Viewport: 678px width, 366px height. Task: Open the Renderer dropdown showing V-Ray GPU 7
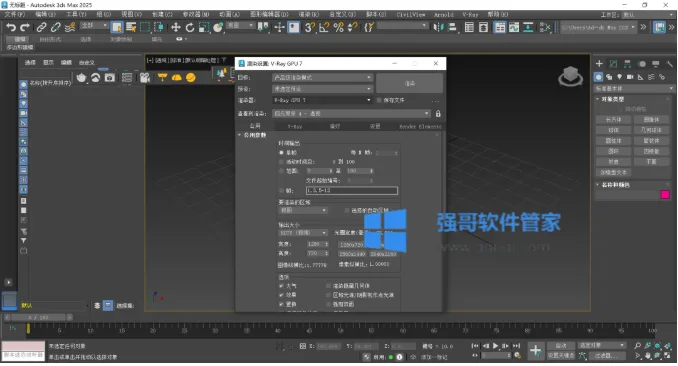(x=322, y=100)
